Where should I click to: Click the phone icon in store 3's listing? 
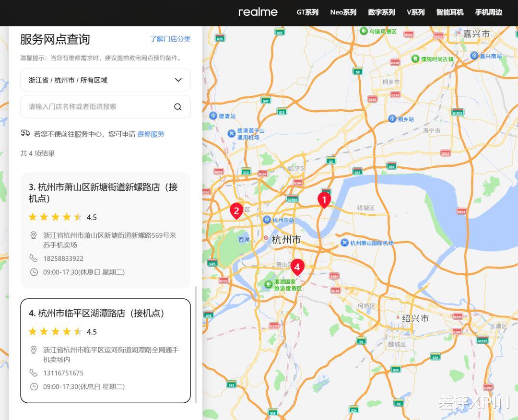tap(33, 258)
